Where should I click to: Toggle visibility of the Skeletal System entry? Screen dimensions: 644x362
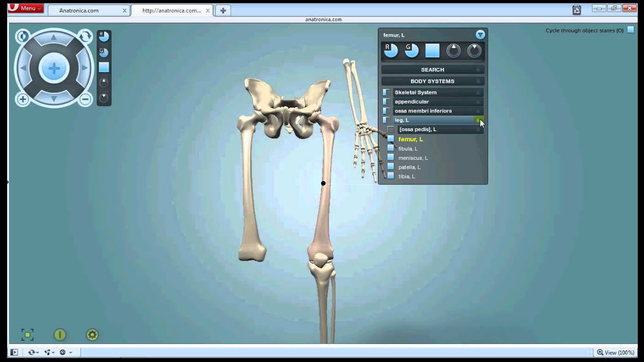coord(385,92)
